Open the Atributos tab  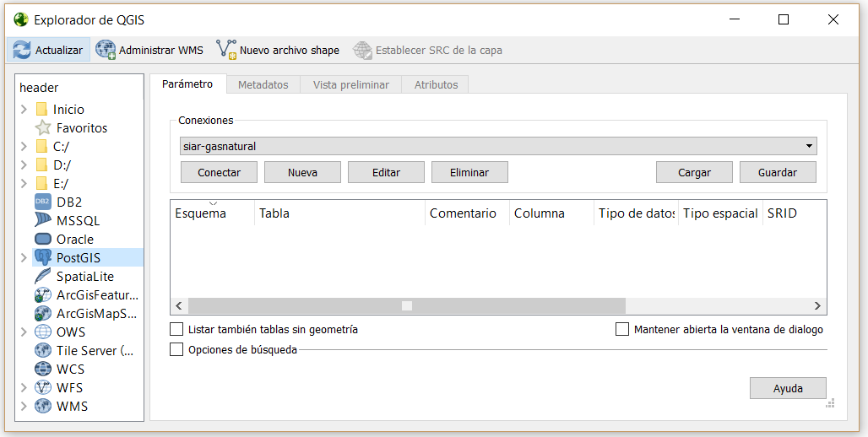click(436, 84)
